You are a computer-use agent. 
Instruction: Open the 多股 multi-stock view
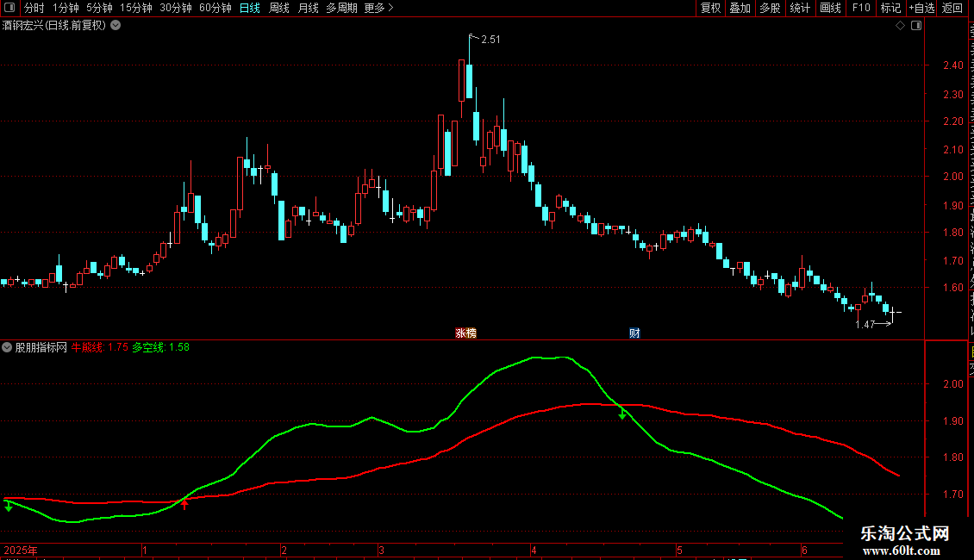(x=770, y=8)
